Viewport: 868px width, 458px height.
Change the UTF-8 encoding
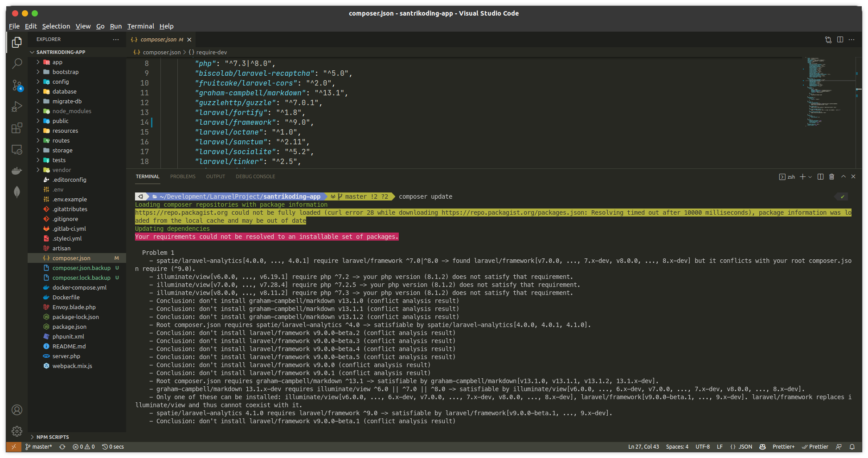pos(703,447)
